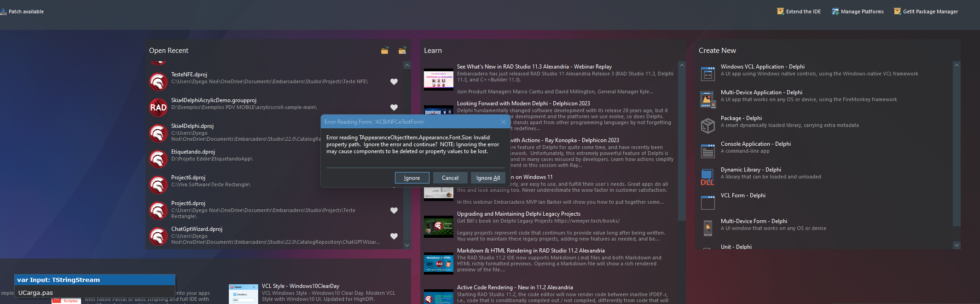Image resolution: width=980 pixels, height=304 pixels.
Task: Toggle favorite heart for Project6.dproj in OneDrive Documents
Action: point(394,210)
